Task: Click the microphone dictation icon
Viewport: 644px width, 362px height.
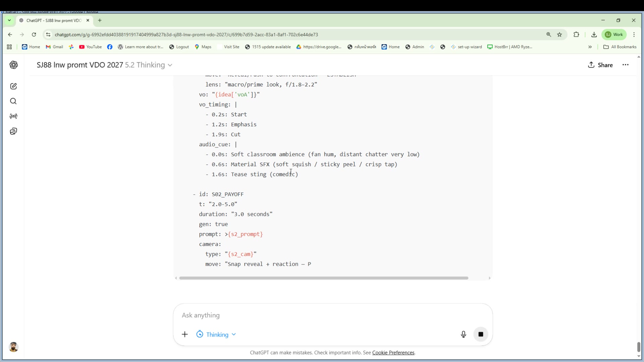Action: pos(463,334)
